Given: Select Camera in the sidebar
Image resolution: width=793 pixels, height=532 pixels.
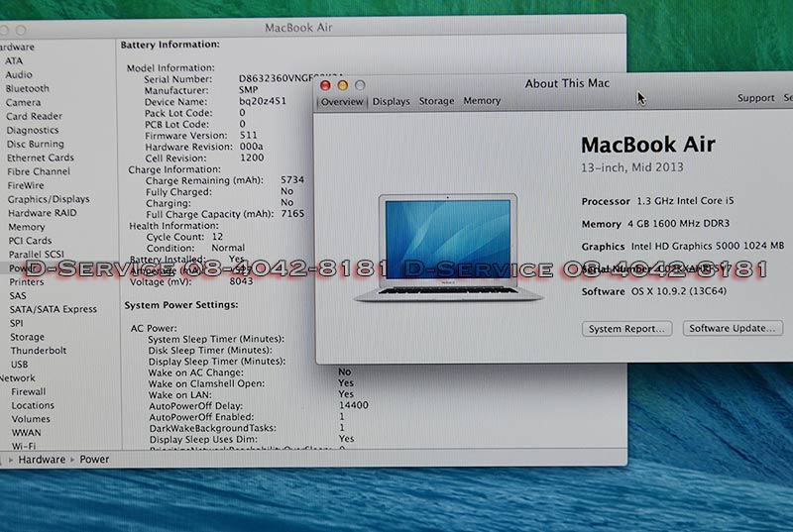Looking at the screenshot, I should click(23, 103).
